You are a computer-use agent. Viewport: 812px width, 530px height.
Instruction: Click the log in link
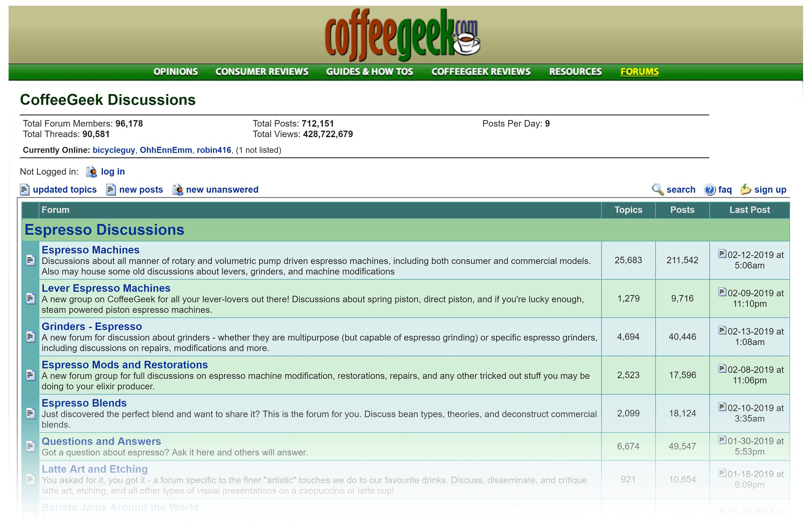[x=113, y=172]
